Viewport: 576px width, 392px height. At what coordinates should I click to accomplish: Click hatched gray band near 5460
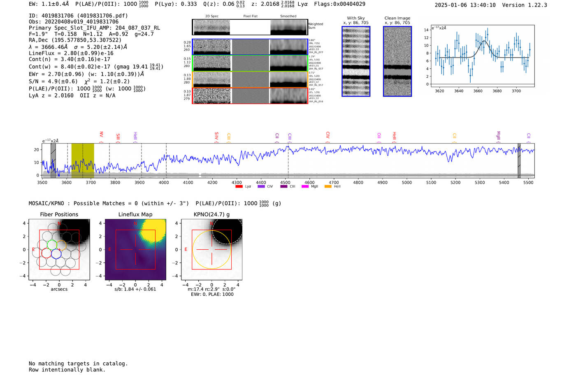coord(519,160)
